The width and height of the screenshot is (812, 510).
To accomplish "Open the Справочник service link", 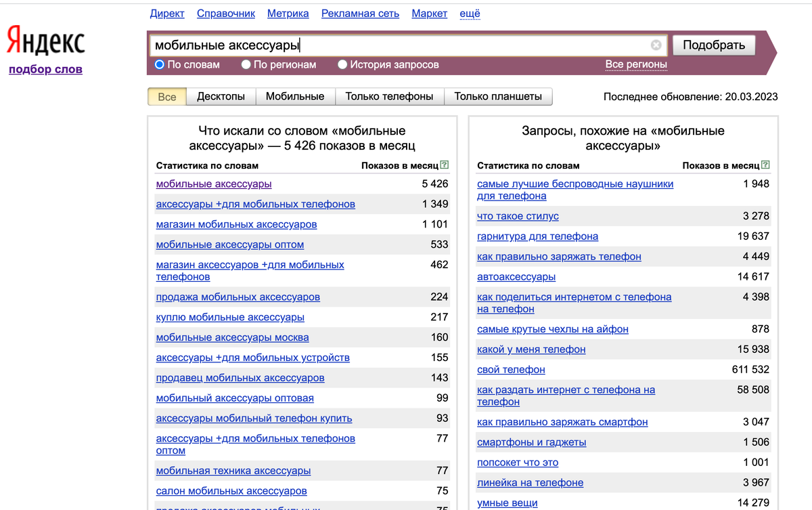I will (x=226, y=14).
